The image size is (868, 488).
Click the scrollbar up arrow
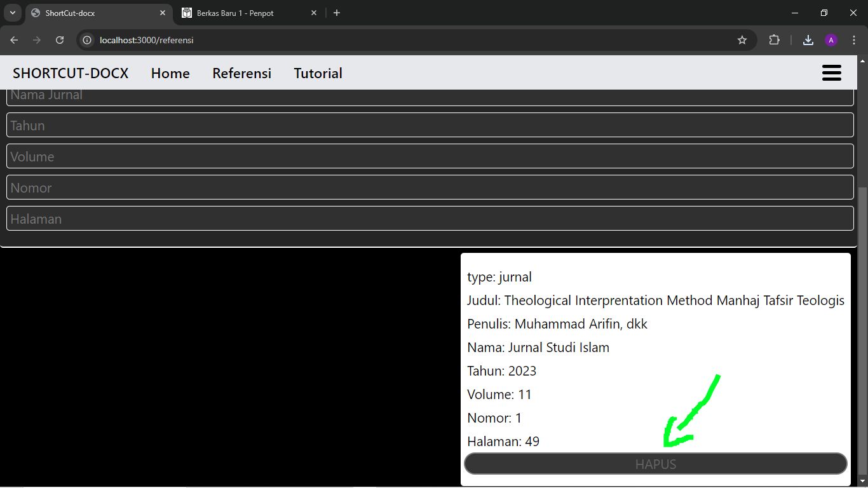click(862, 61)
